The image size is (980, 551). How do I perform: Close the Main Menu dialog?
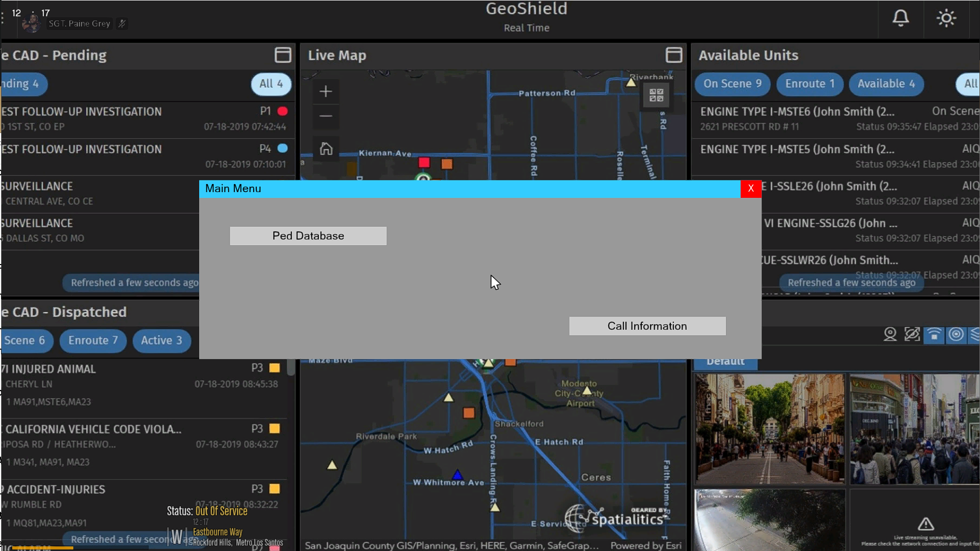pos(750,189)
